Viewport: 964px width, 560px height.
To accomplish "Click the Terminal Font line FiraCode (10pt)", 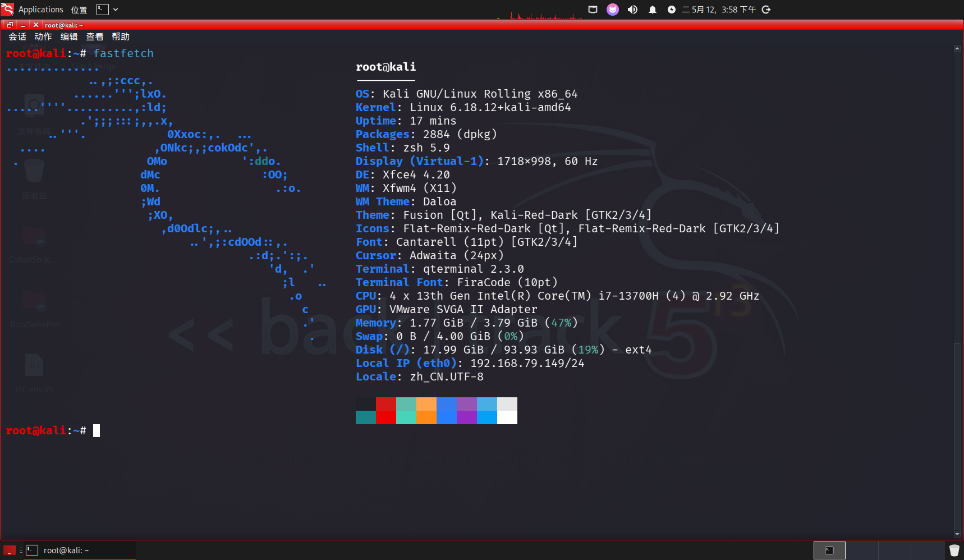I will [x=457, y=282].
